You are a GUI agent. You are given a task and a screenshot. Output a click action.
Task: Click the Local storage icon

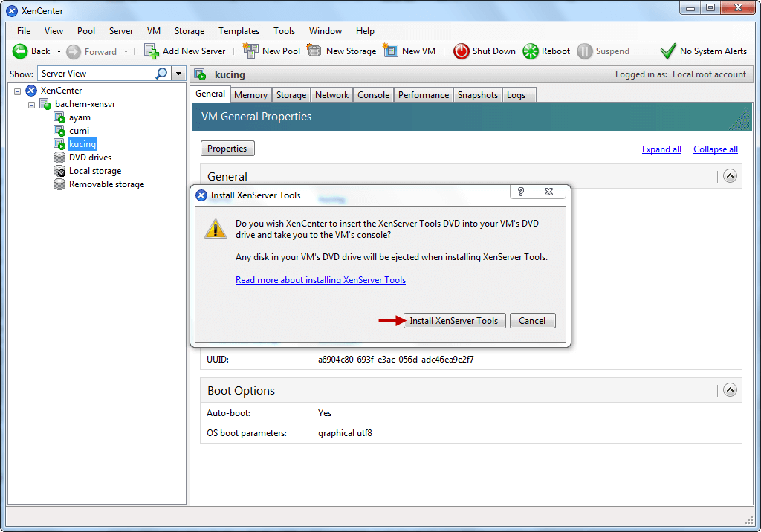click(x=59, y=171)
